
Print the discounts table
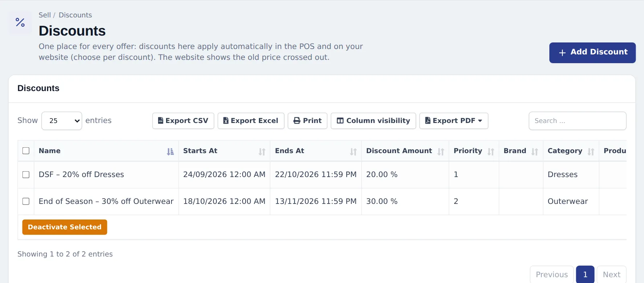coord(307,121)
